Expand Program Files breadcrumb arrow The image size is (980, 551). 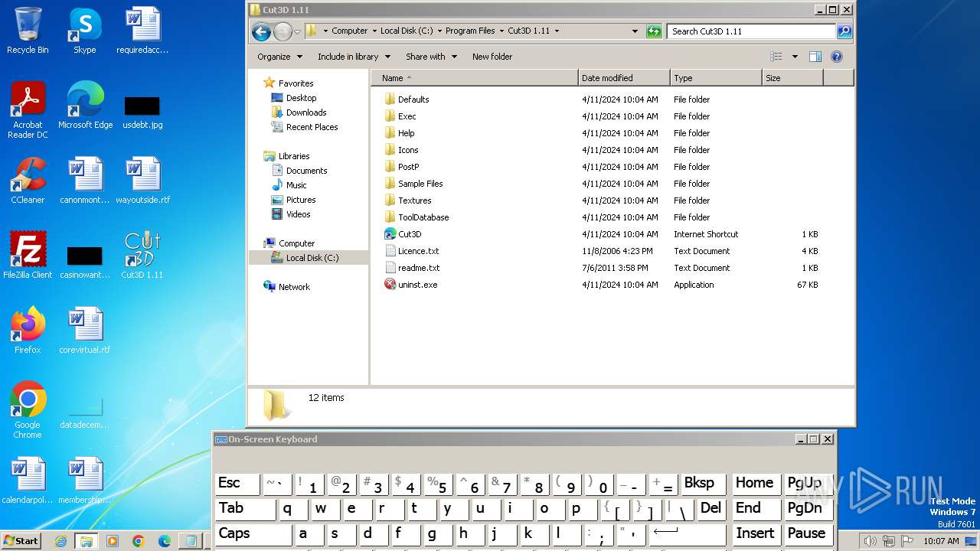click(x=501, y=31)
